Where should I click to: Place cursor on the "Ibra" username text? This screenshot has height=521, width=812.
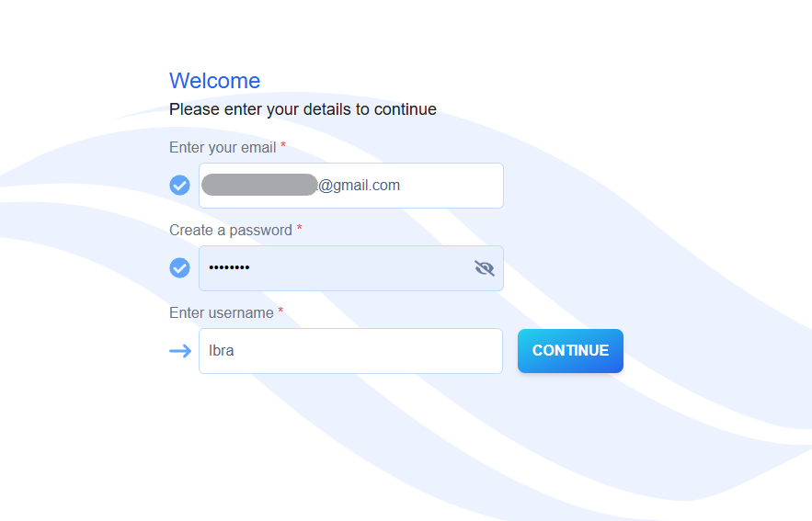pyautogui.click(x=222, y=351)
